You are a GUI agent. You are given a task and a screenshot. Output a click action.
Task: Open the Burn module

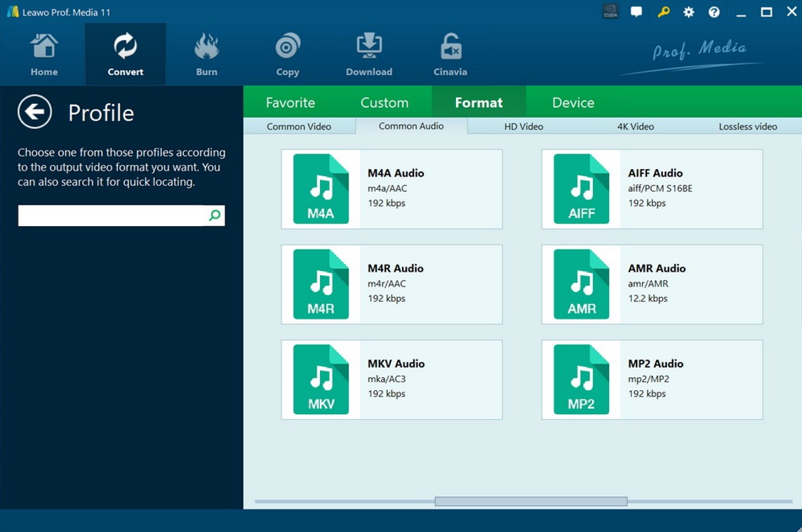coord(206,55)
